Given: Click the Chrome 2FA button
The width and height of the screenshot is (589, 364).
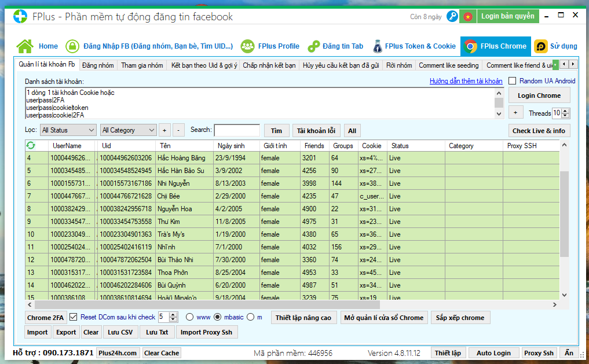Looking at the screenshot, I should click(45, 318).
